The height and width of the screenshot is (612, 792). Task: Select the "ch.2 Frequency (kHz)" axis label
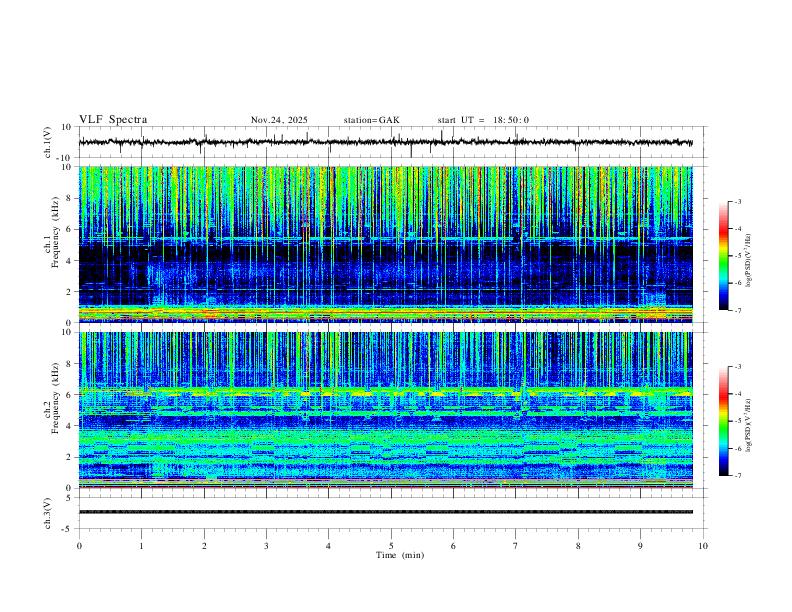(52, 398)
